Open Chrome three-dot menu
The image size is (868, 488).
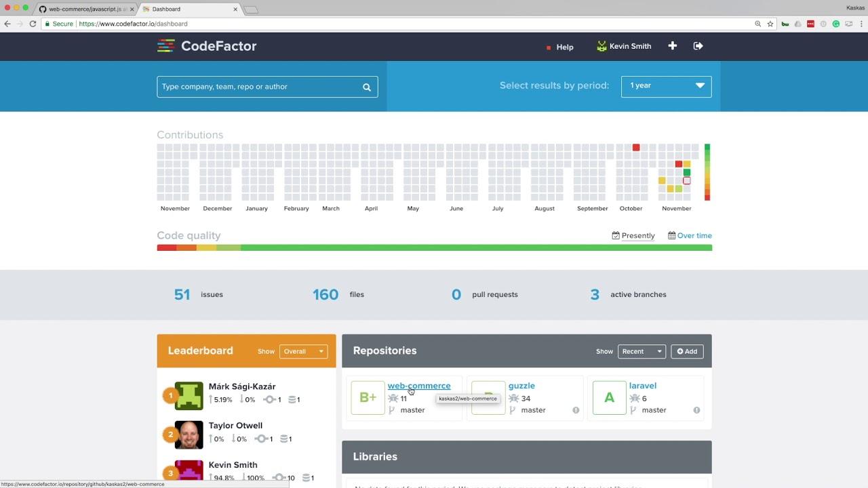point(861,24)
